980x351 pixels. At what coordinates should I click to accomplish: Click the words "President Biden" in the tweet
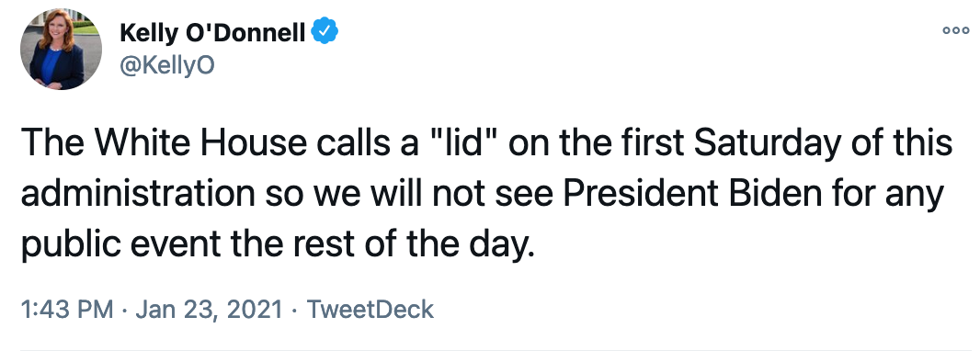[692, 194]
